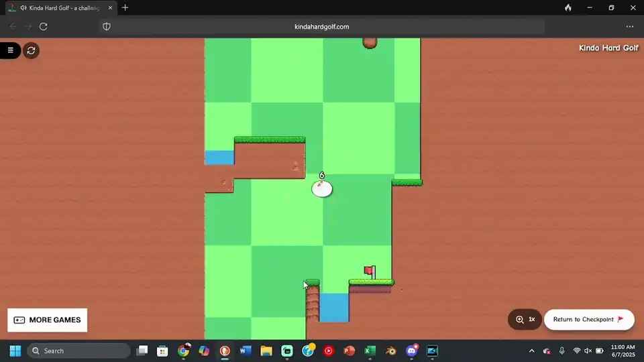Click the red goal flag
Viewport: 644px width, 362px height.
(369, 270)
